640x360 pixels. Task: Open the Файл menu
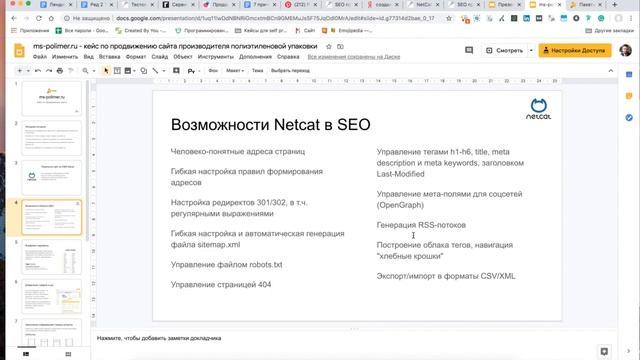[x=40, y=57]
